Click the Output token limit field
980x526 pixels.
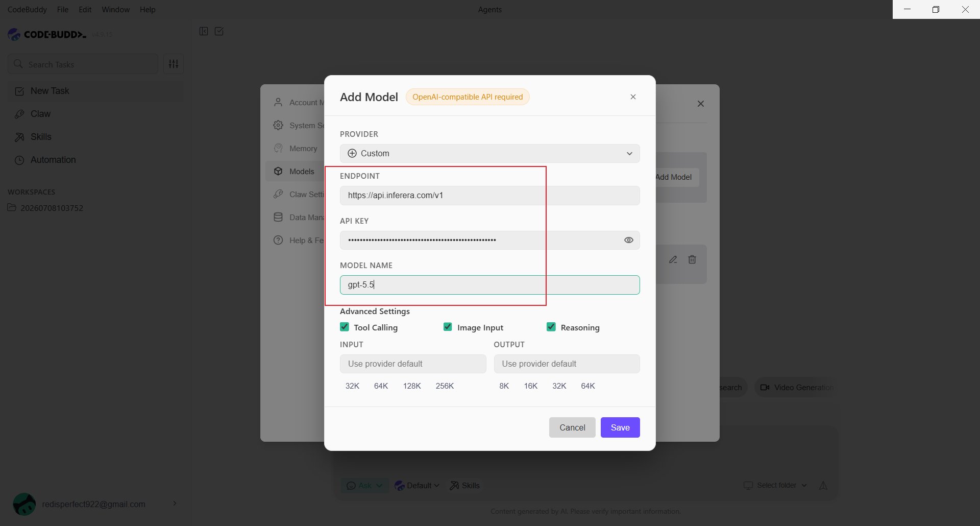567,364
